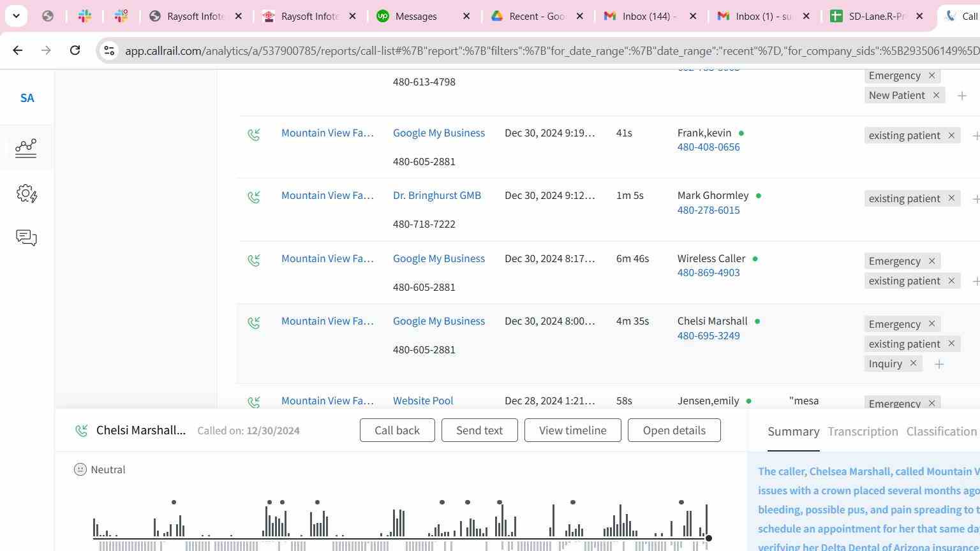980x551 pixels.
Task: Open Mountain View company link in Mark Ghormley row
Action: [327, 195]
